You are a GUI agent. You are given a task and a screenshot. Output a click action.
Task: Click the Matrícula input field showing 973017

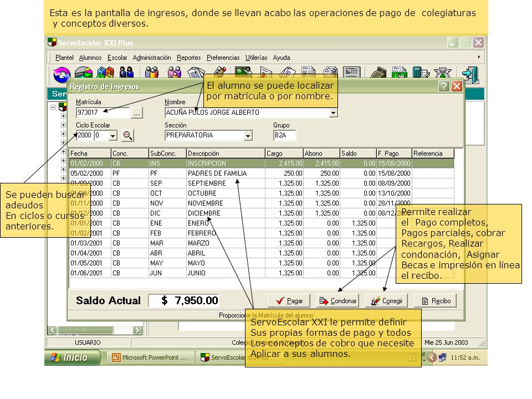click(103, 112)
